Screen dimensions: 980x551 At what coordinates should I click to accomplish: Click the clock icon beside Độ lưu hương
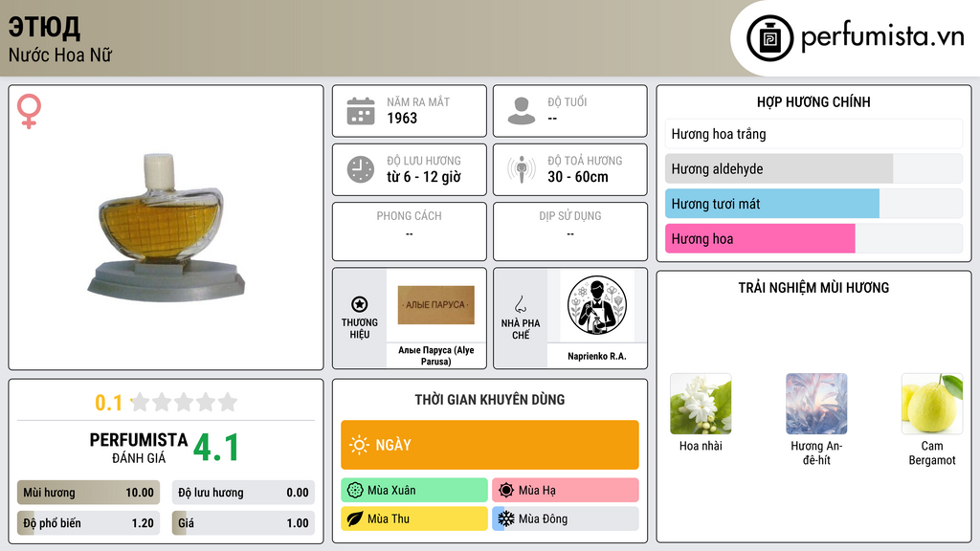click(x=361, y=169)
